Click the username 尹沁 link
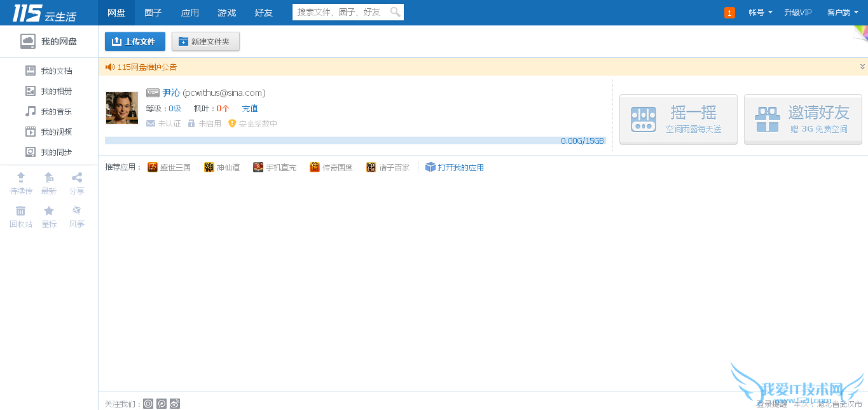 tap(171, 93)
